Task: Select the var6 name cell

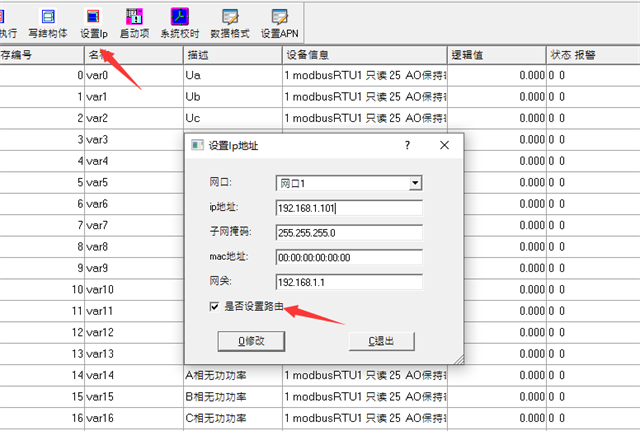Action: (134, 204)
